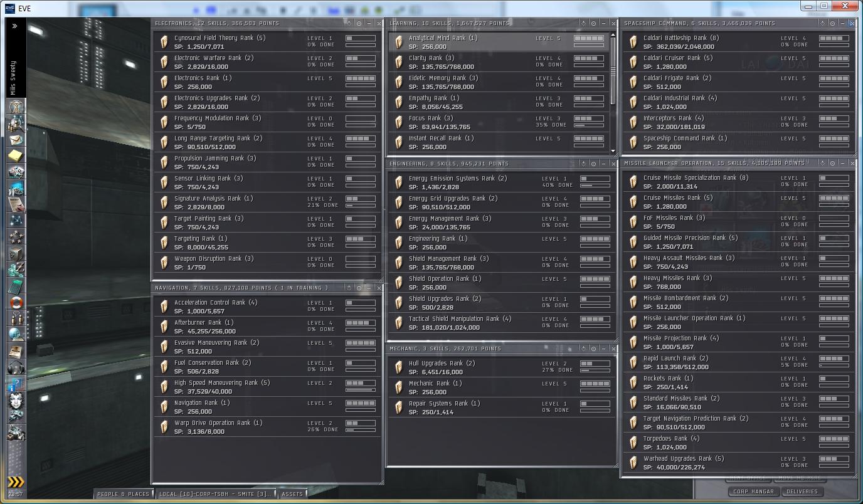Click the Hull Upgrades skill book icon
This screenshot has height=504, width=863.
pos(399,367)
